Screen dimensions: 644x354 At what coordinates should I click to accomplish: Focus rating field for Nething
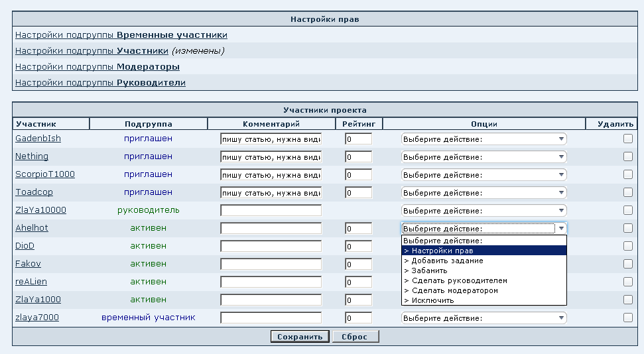pos(359,157)
